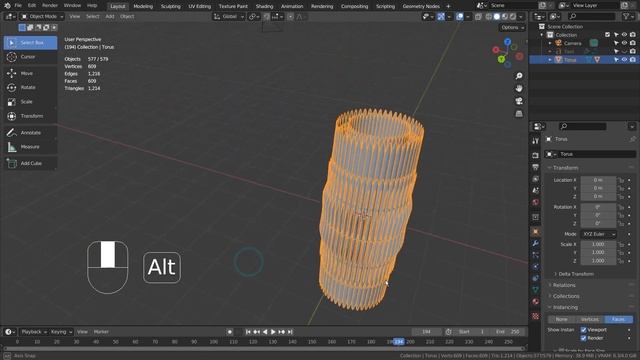Screen dimensions: 640x360
Task: Open the Texture properties checker tab
Action: click(x=536, y=316)
